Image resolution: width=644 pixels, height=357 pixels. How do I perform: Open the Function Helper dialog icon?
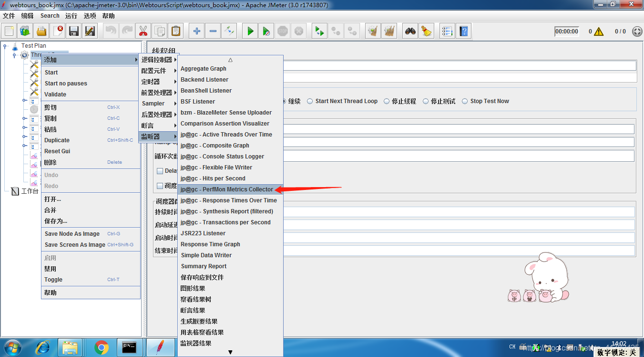[447, 31]
